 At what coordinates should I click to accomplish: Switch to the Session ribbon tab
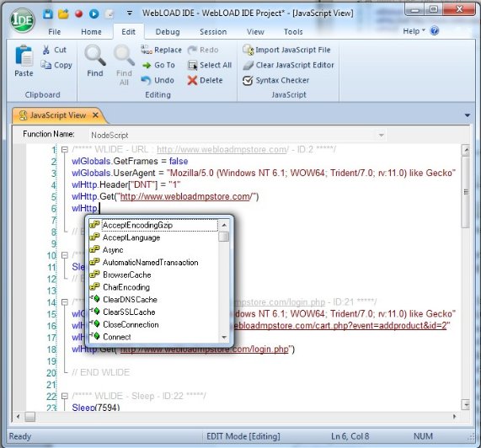click(213, 32)
